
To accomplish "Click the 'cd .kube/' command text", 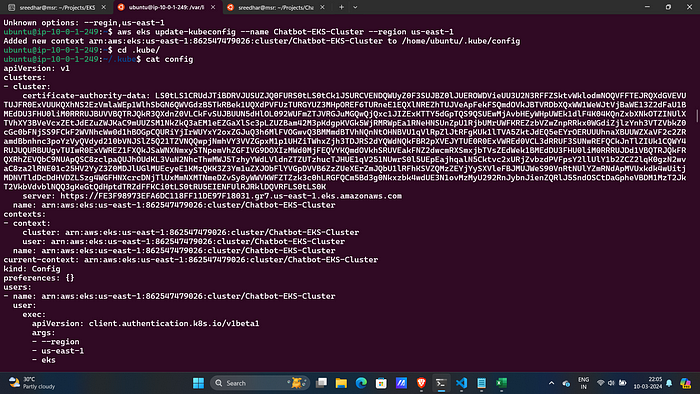I will coord(138,50).
